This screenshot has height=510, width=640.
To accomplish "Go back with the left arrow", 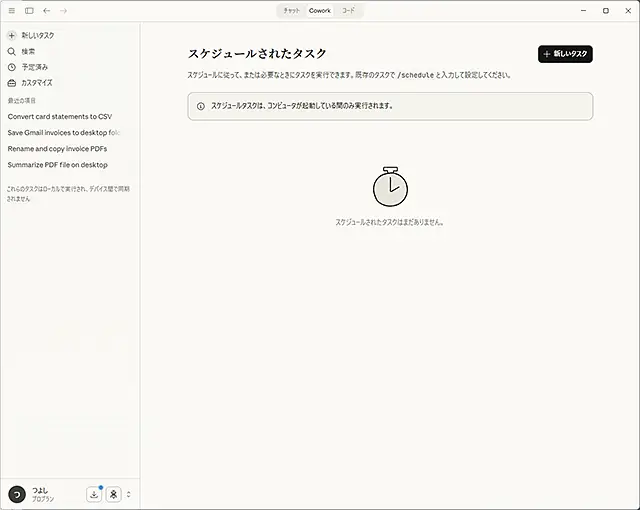I will click(x=46, y=10).
